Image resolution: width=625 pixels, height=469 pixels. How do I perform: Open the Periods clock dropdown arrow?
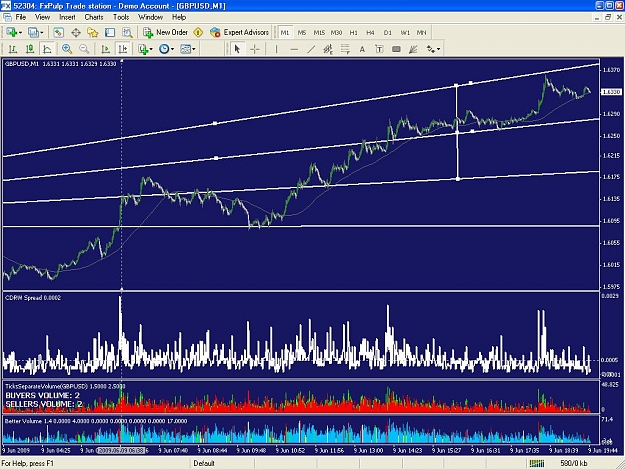(172, 49)
